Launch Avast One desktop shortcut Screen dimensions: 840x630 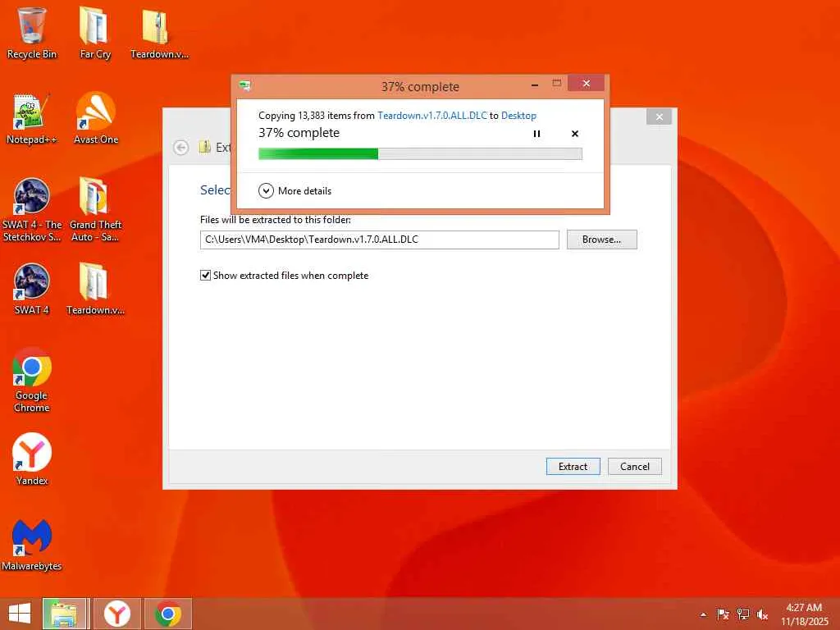(95, 118)
